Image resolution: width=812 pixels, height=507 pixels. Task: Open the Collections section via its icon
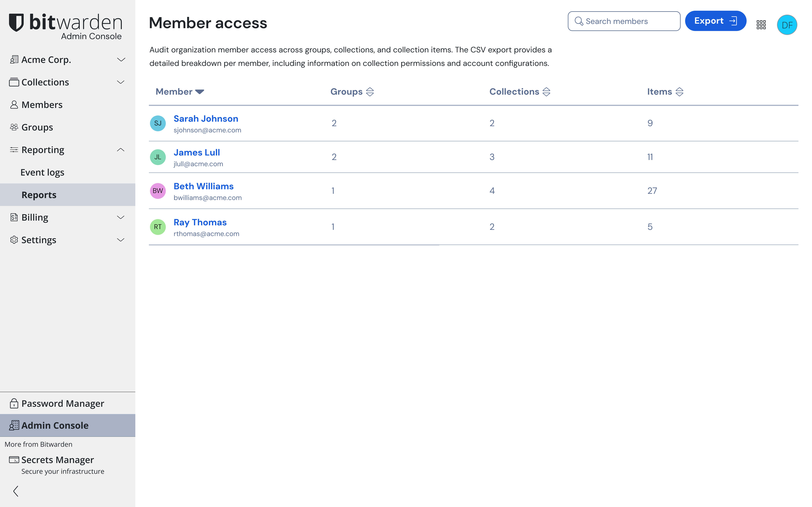point(14,82)
